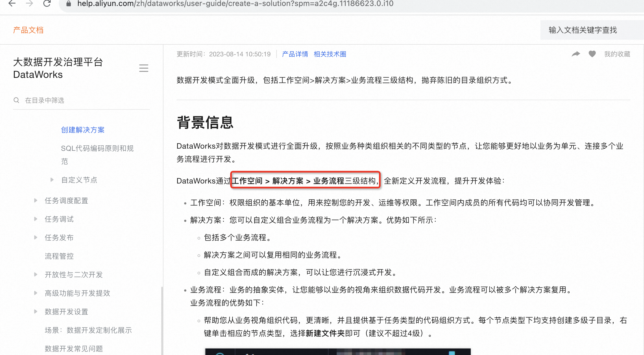Click the browser forward arrow
The height and width of the screenshot is (355, 644).
coord(29,3)
